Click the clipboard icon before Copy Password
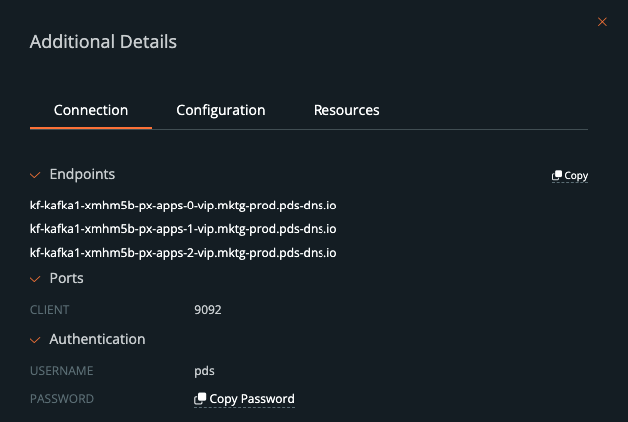This screenshot has width=628, height=422. (200, 400)
